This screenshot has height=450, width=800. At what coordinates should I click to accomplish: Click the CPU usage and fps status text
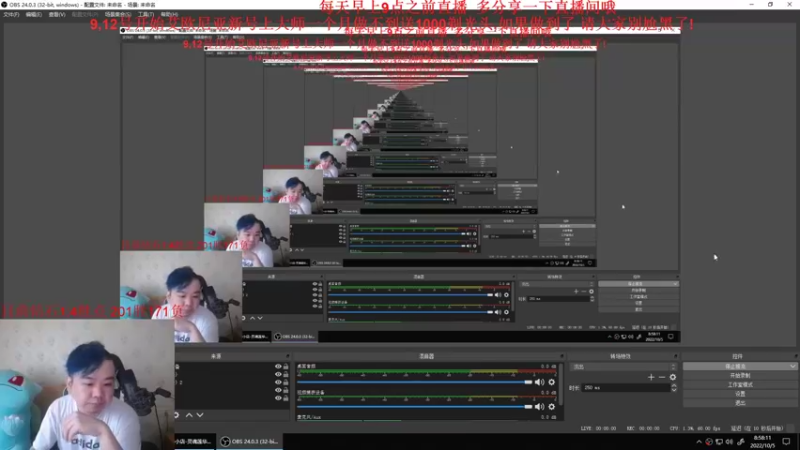695,429
